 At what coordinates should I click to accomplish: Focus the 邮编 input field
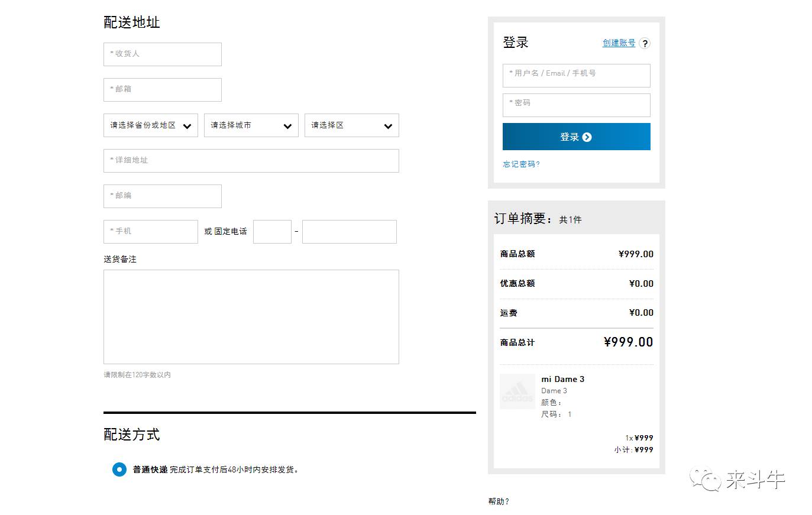coord(163,196)
